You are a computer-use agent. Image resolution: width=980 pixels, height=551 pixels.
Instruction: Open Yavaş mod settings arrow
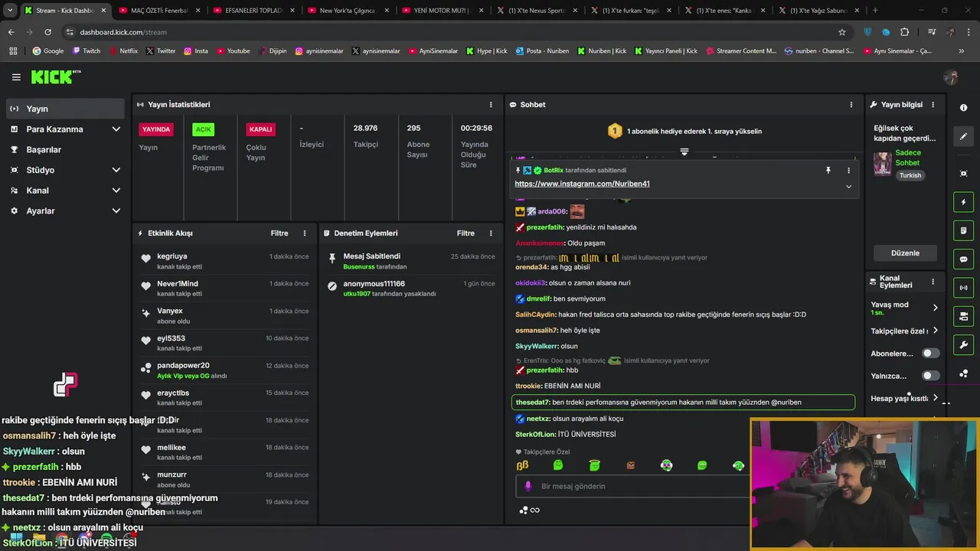click(x=935, y=308)
